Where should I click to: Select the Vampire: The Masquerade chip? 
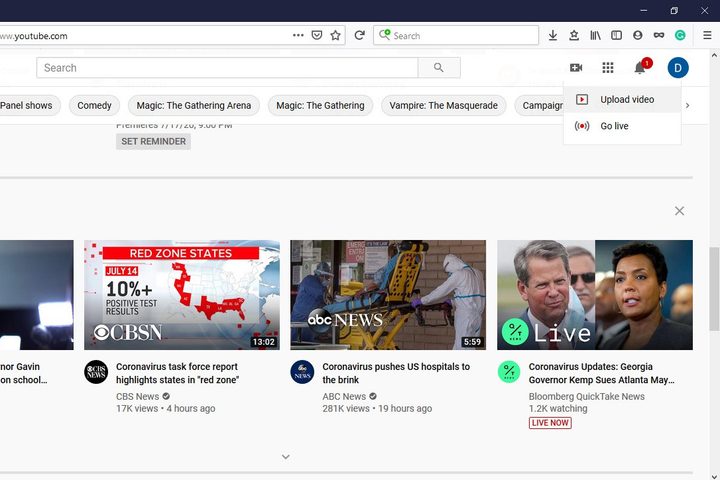point(444,106)
